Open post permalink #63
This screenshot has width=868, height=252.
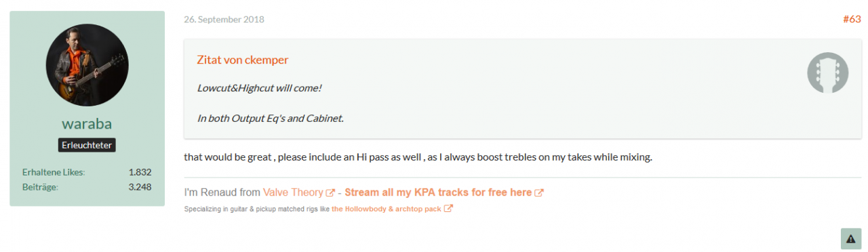[852, 19]
